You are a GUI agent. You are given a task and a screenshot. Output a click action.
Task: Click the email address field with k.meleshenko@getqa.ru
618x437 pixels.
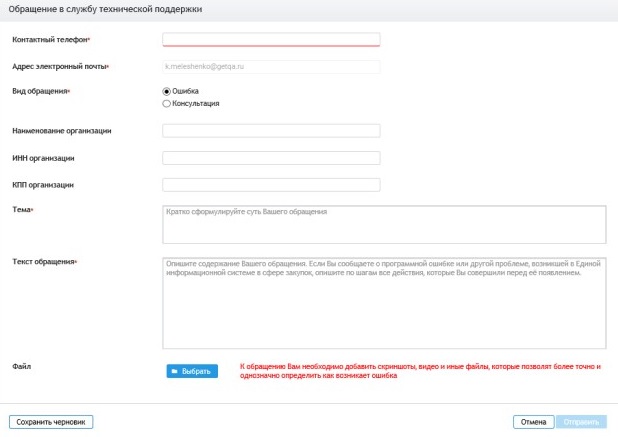270,67
